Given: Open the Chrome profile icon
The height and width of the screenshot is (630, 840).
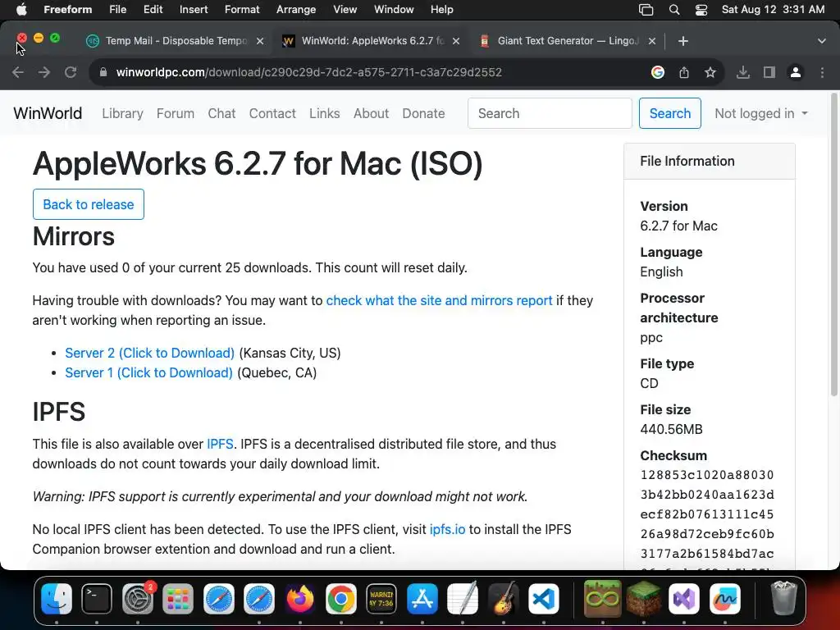Looking at the screenshot, I should pyautogui.click(x=796, y=72).
